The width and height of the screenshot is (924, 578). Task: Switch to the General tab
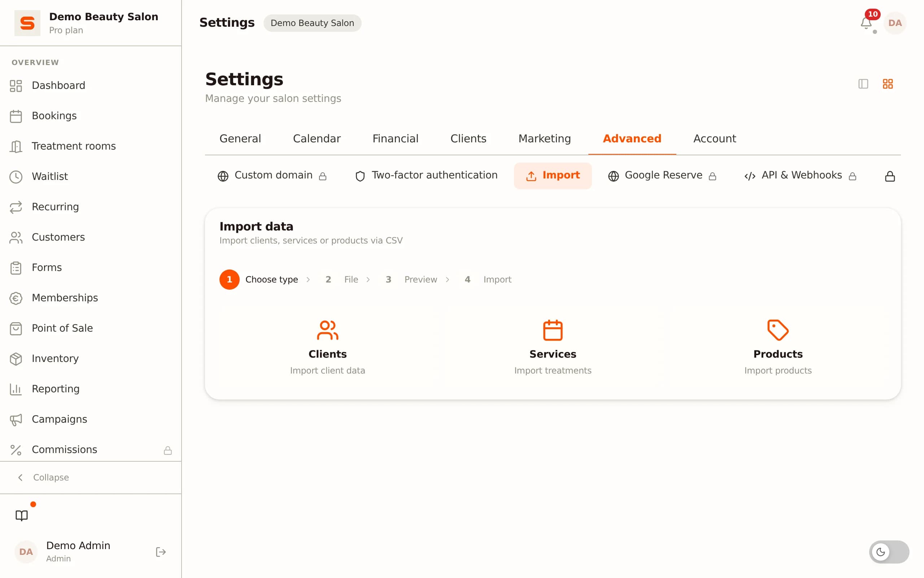240,138
